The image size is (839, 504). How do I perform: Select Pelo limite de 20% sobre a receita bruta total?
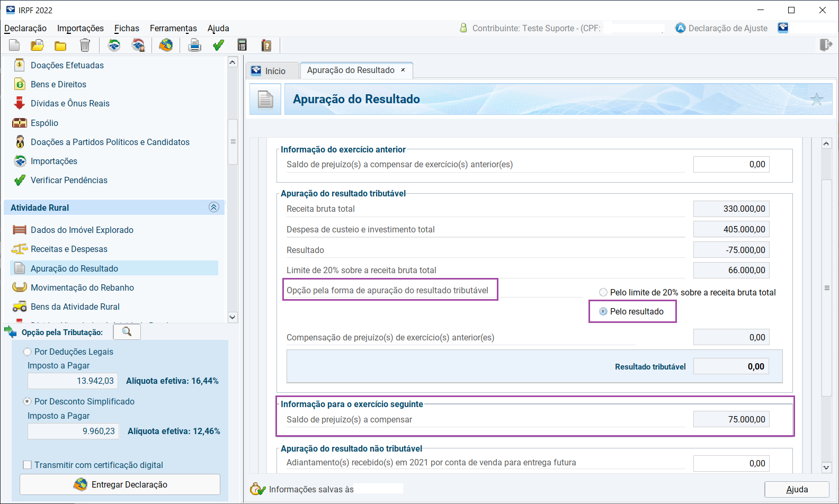click(603, 292)
